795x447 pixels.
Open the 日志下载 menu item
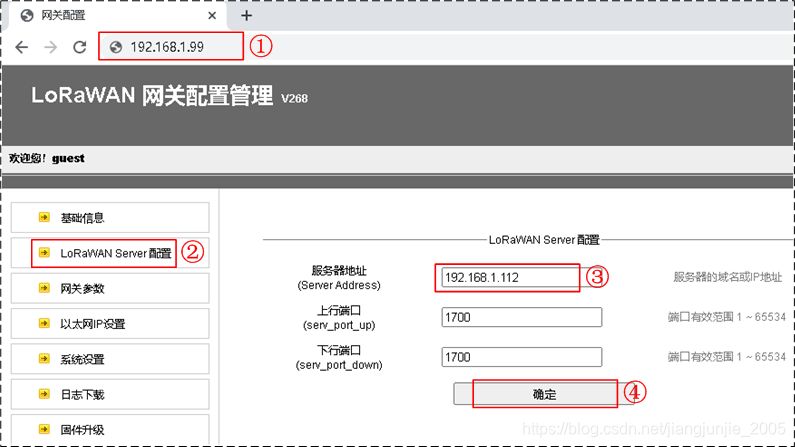[x=110, y=394]
